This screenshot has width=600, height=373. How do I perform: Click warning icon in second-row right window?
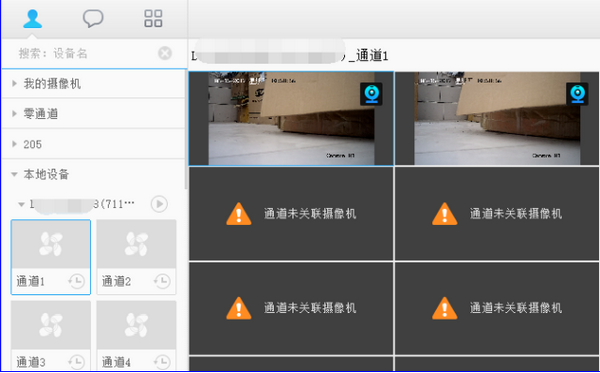click(x=445, y=214)
